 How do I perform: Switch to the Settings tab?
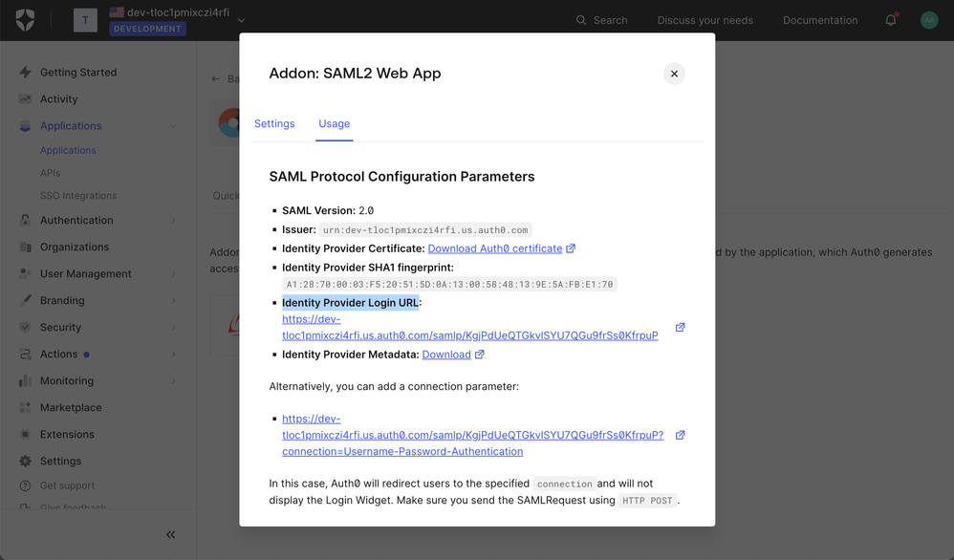tap(274, 124)
